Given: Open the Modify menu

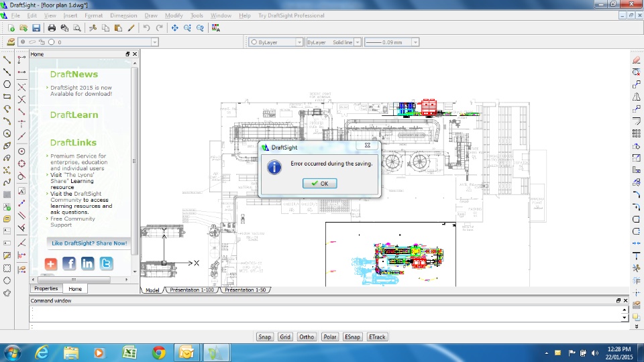Looking at the screenshot, I should click(x=174, y=15).
